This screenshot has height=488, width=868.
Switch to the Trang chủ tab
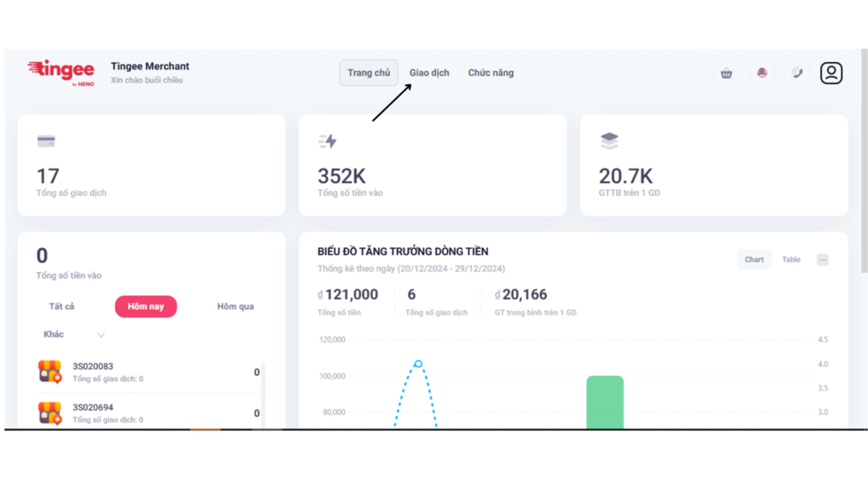[368, 73]
